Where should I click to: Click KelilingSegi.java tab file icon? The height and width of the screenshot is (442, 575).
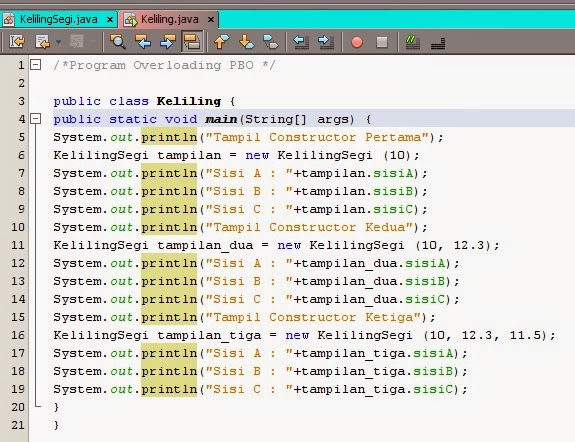tap(9, 20)
